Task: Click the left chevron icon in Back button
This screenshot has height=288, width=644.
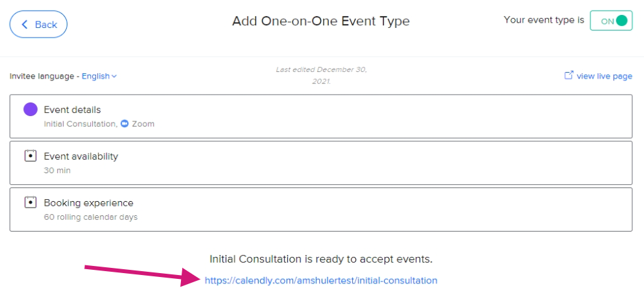Action: (x=25, y=25)
